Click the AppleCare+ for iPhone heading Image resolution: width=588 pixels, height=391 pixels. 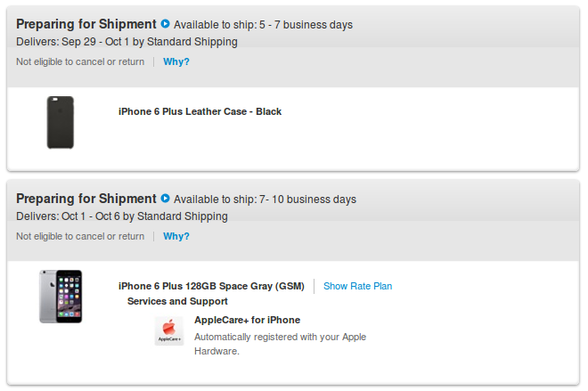pos(247,320)
